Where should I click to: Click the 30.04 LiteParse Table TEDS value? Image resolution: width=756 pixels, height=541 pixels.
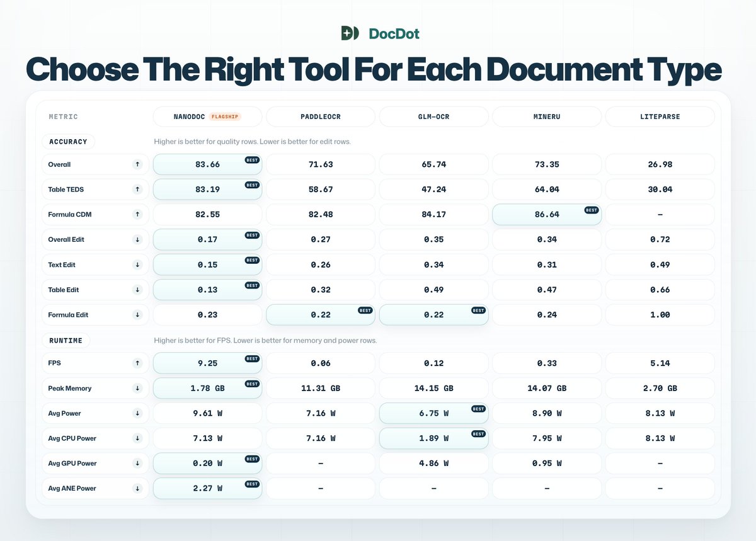click(x=660, y=190)
